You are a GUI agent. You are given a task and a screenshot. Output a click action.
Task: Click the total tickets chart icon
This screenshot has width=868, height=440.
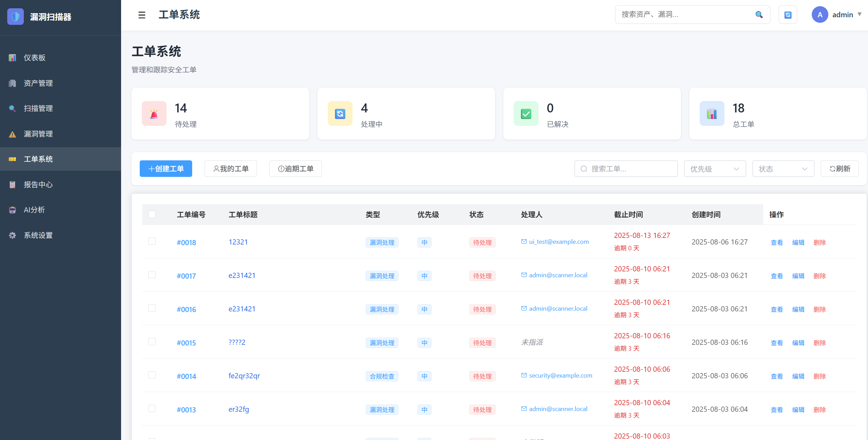tap(712, 113)
